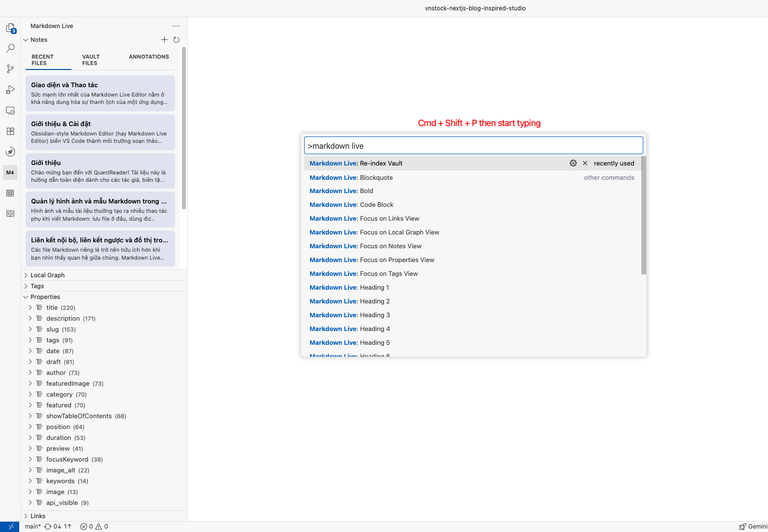Image resolution: width=768 pixels, height=532 pixels.
Task: Select the author property row
Action: point(104,373)
